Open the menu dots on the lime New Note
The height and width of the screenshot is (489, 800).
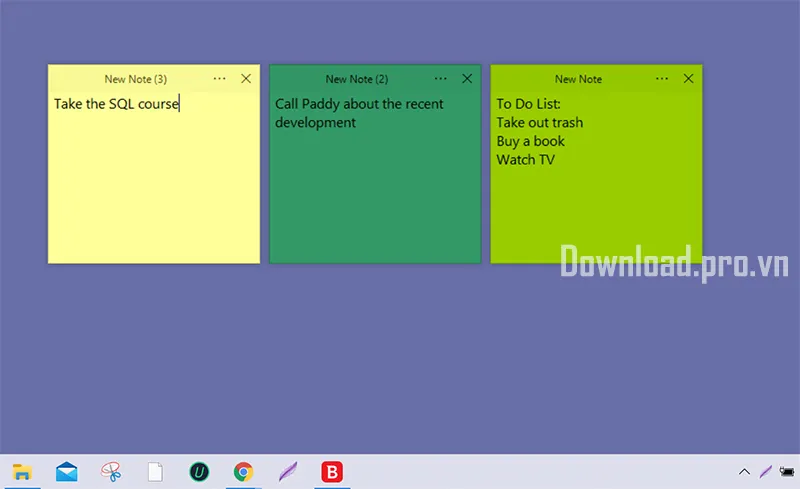(662, 79)
